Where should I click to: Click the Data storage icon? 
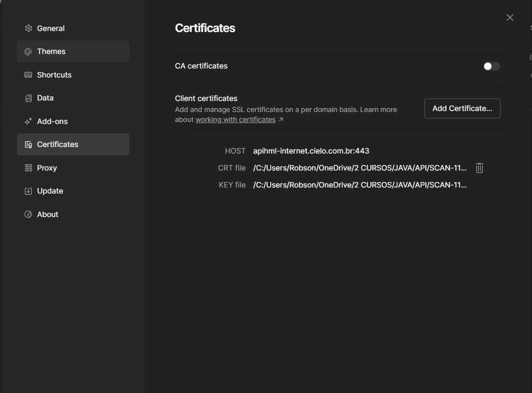28,98
